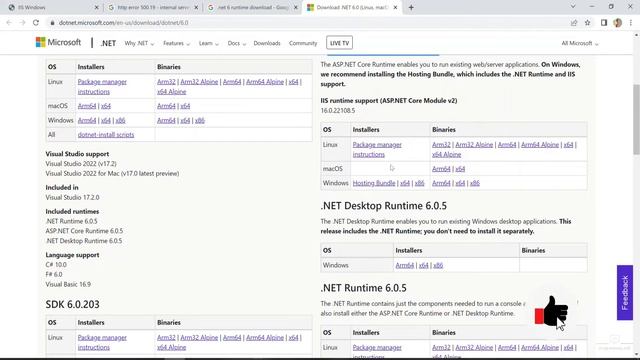Image resolution: width=640 pixels, height=360 pixels.
Task: Open Hosting Bundle installer link for Windows
Action: (374, 183)
